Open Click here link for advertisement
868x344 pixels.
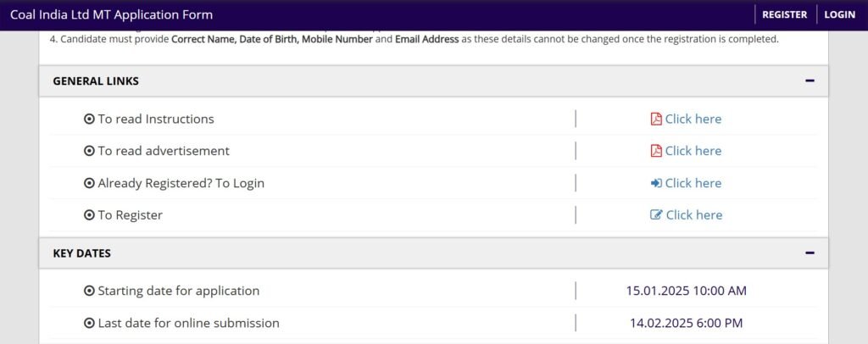693,151
